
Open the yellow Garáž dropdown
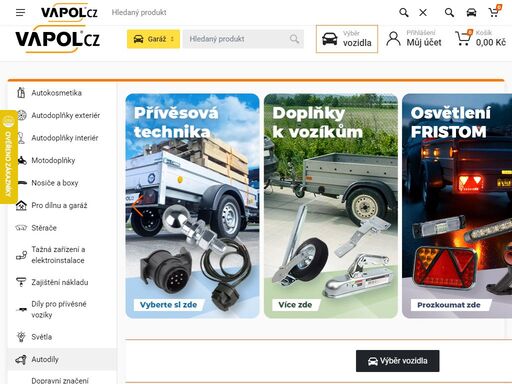153,39
